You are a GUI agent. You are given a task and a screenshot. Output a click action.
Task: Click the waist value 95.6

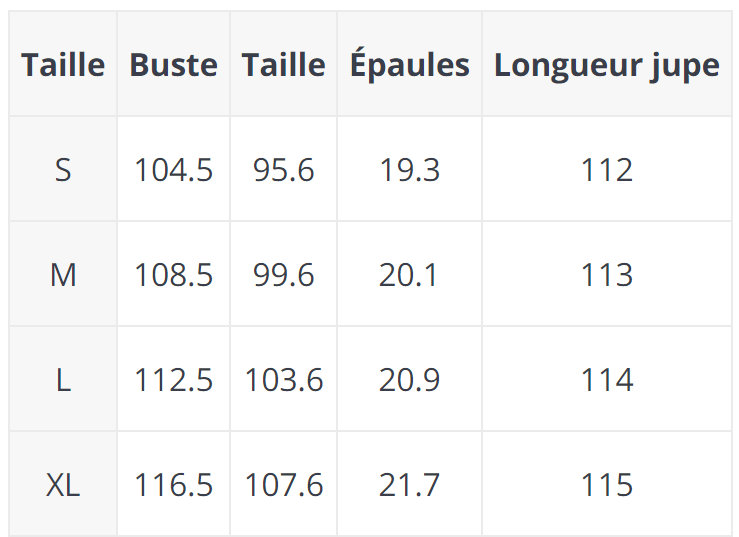[283, 170]
